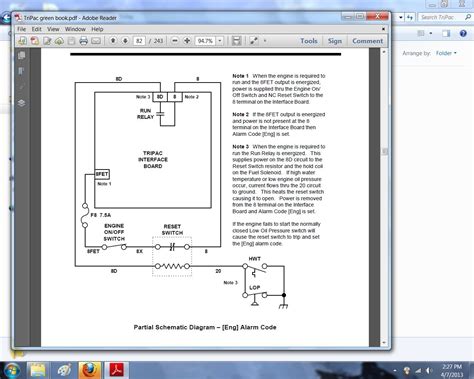Viewport: 474px width, 379px height.
Task: Show attachments panel icon in sidebar
Action: pyautogui.click(x=22, y=87)
